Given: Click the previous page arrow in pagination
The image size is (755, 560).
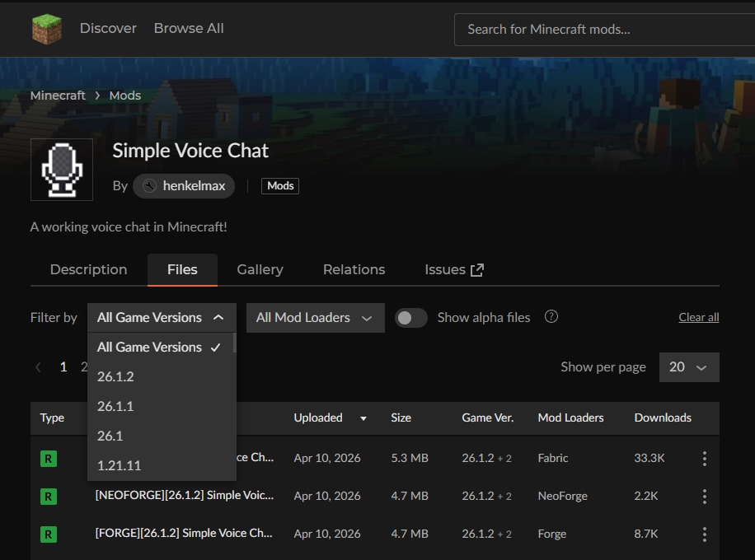Looking at the screenshot, I should 38,367.
